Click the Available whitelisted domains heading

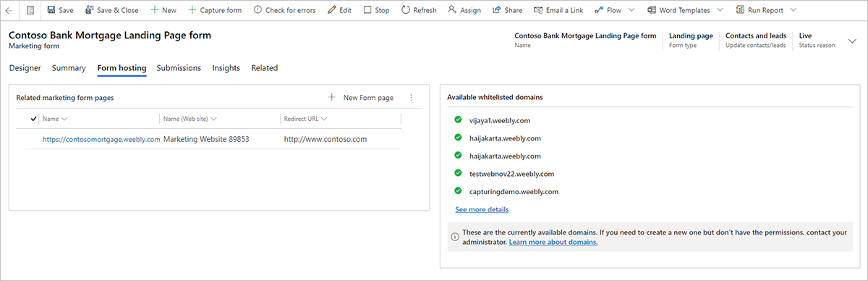[495, 97]
